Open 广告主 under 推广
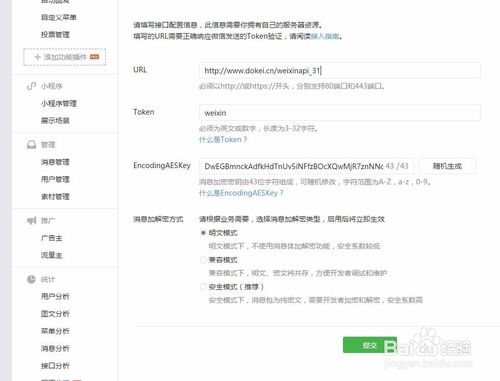500x381 pixels. [52, 238]
